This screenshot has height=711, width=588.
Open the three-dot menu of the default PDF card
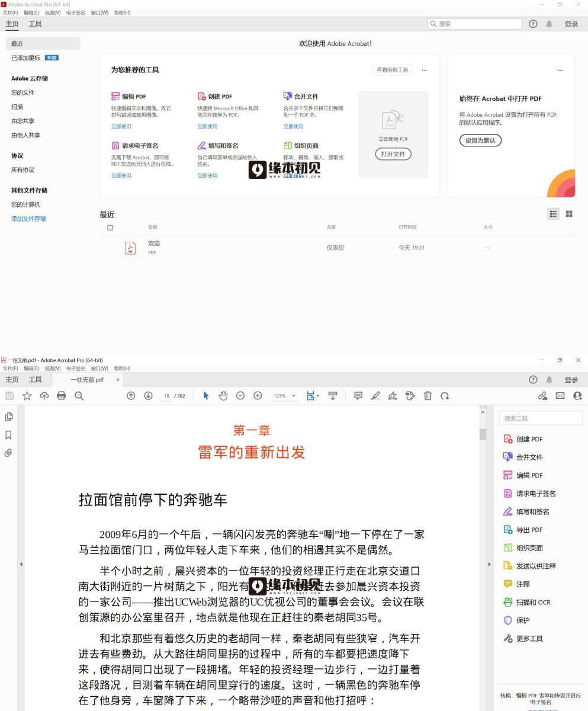[560, 70]
